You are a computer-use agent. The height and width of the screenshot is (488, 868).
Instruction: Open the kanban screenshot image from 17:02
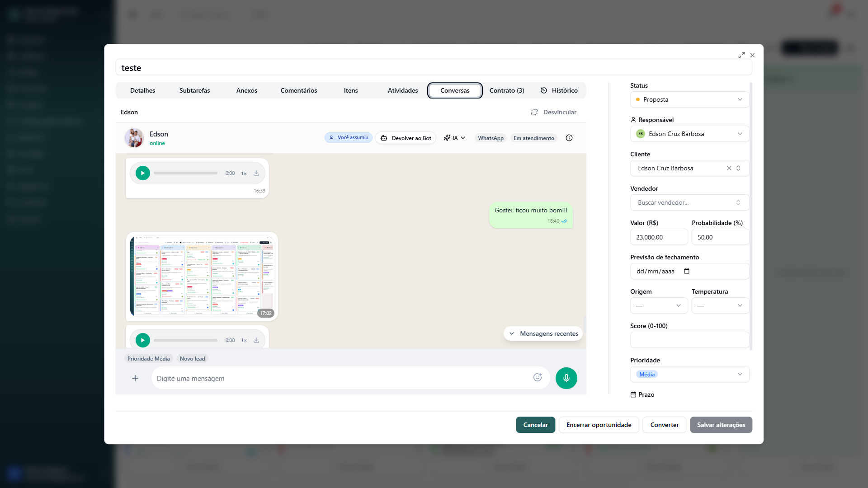click(x=202, y=276)
